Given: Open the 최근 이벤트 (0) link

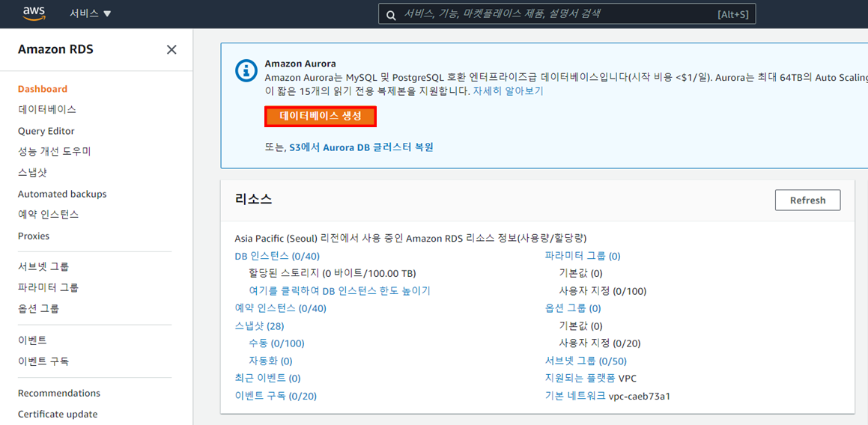Looking at the screenshot, I should coord(267,379).
